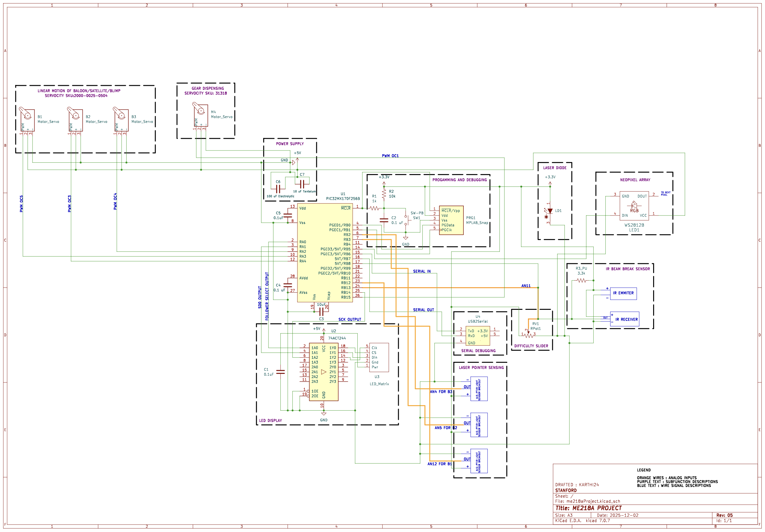Click the RV1 potentiometer symbol
The width and height of the screenshot is (765, 532).
click(528, 335)
